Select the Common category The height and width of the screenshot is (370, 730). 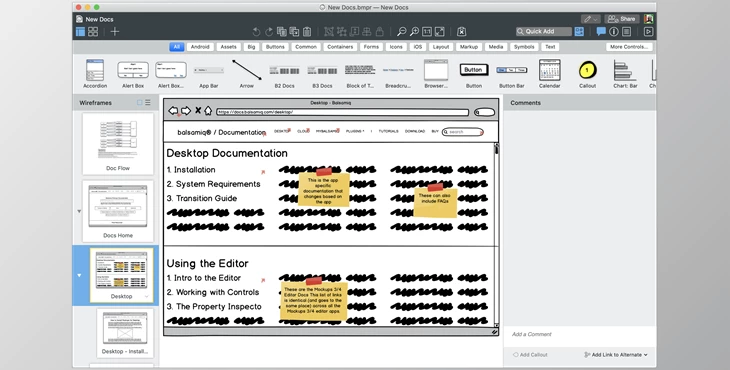[306, 47]
